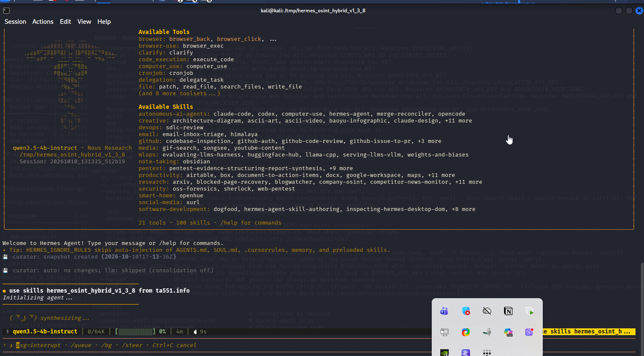The image size is (644, 356).
Task: Click the "delegate_task" tool name
Action: coord(202,80)
